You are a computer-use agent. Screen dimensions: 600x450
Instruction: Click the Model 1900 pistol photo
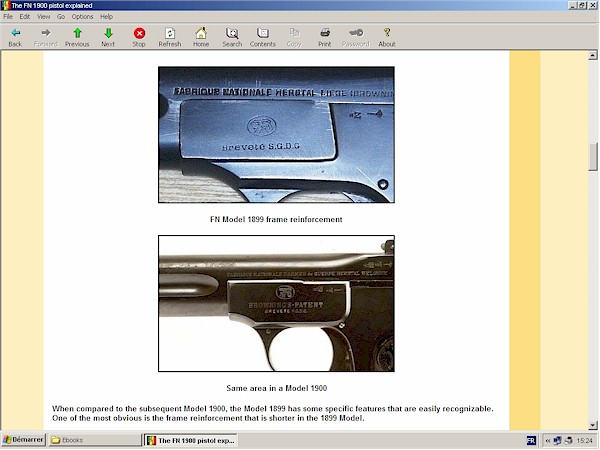click(x=276, y=303)
